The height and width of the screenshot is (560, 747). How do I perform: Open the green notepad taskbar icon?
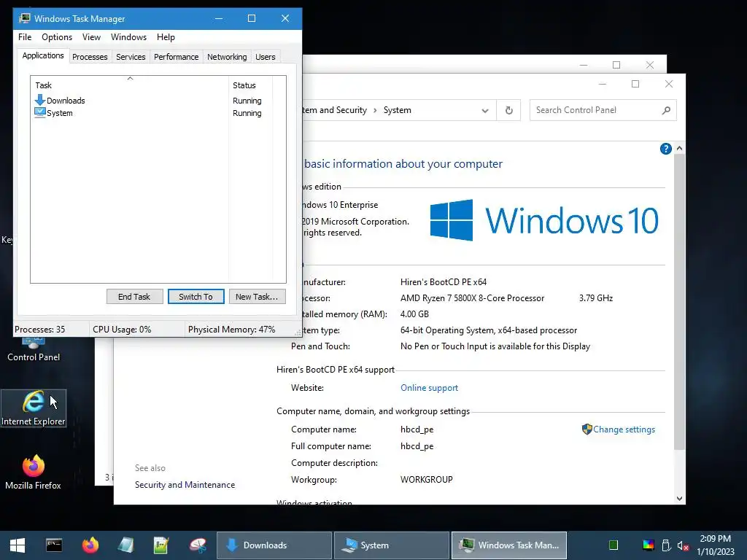(161, 545)
